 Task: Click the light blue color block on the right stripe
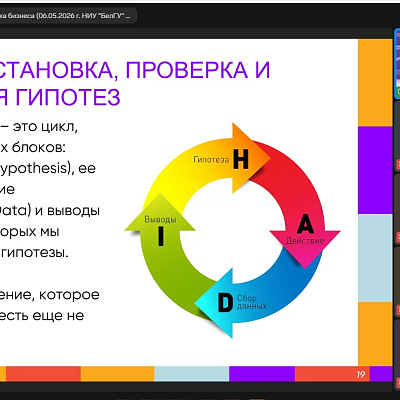tap(375, 258)
